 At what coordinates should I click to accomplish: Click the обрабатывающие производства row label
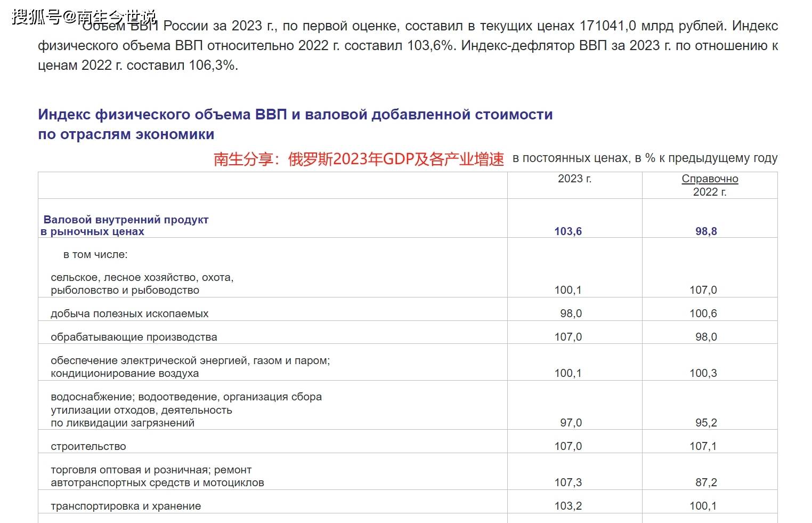(134, 337)
